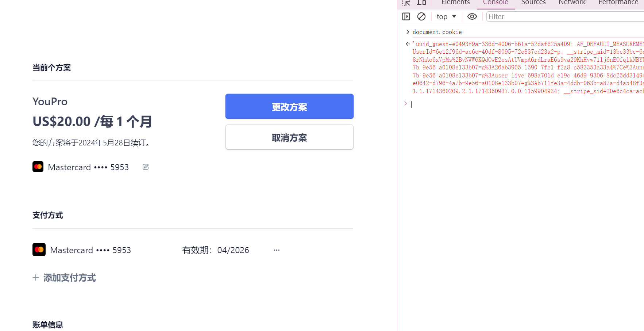The image size is (644, 331).
Task: Open the Network tab
Action: [x=572, y=3]
